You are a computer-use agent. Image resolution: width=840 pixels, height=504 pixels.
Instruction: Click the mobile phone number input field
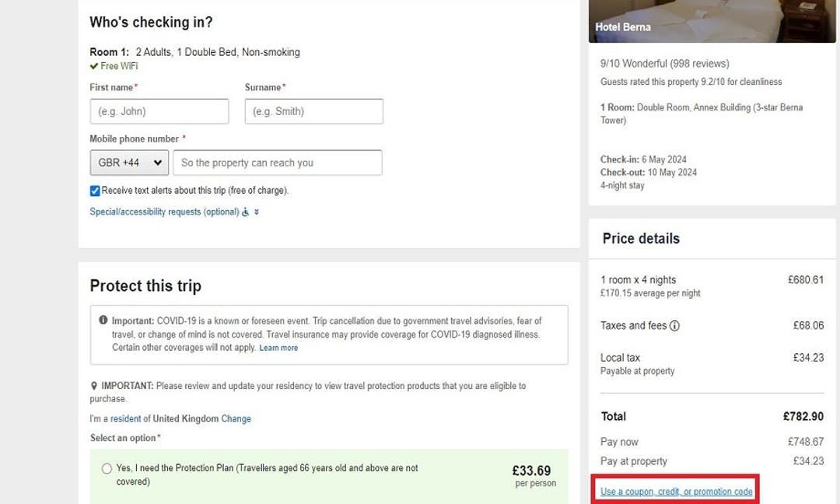pos(280,163)
